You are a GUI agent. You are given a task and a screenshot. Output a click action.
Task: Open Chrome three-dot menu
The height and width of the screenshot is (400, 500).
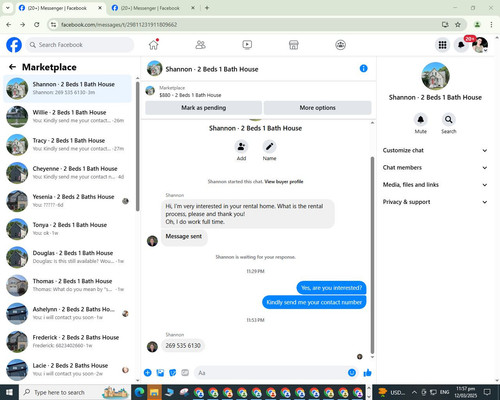[x=491, y=24]
